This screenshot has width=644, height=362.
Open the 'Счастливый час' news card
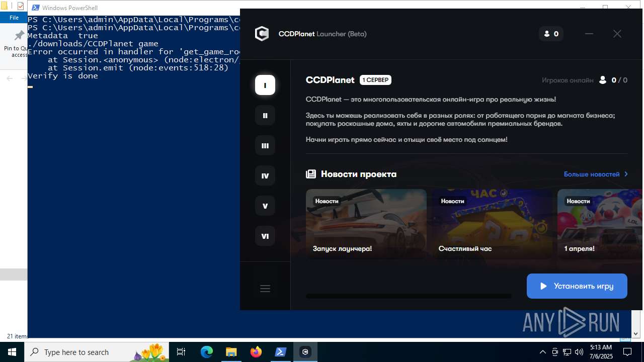(x=492, y=224)
